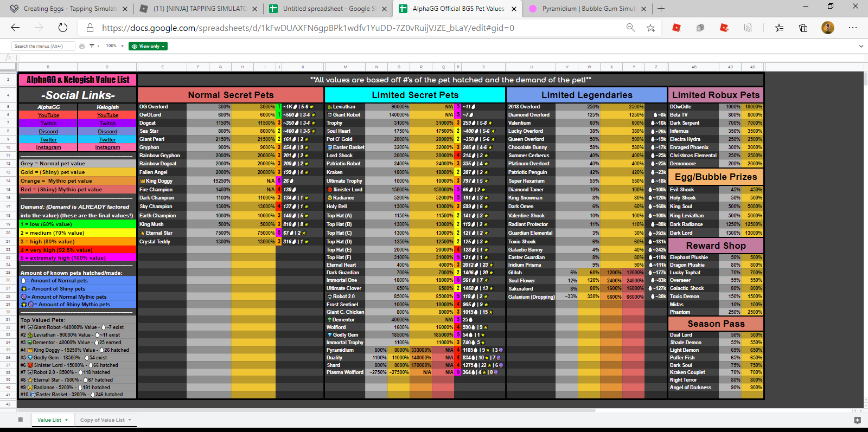Open AlphaGG Twitter link

tap(48, 139)
